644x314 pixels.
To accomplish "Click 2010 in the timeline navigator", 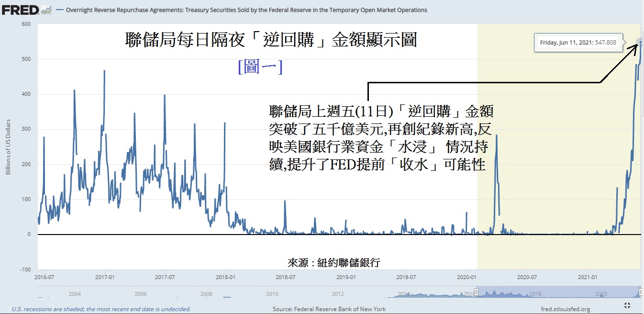I will pos(272,294).
